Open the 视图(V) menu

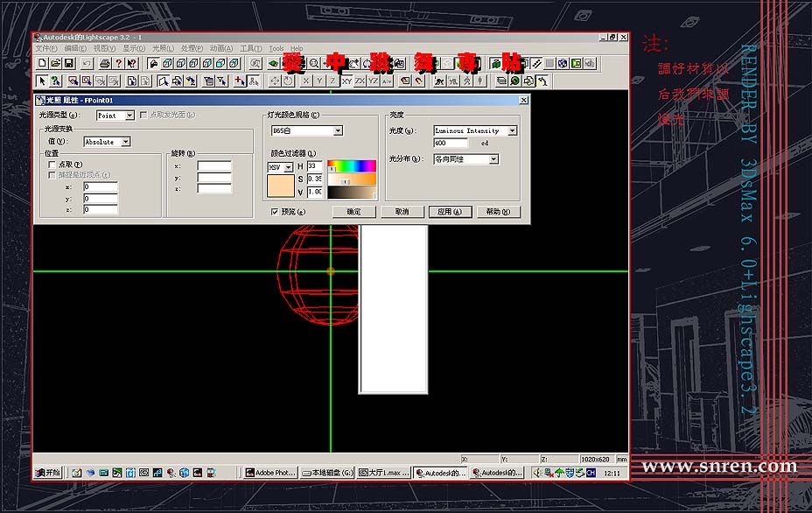tap(104, 48)
